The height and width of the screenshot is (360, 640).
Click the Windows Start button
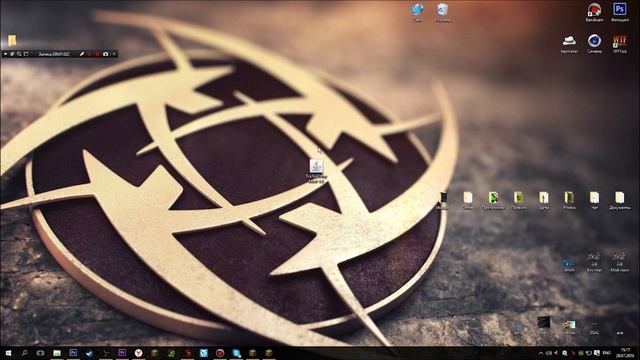pyautogui.click(x=8, y=353)
